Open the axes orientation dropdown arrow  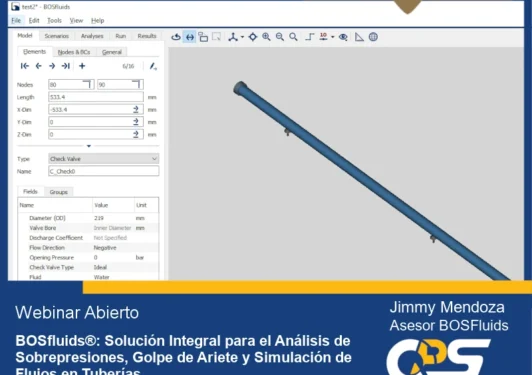pyautogui.click(x=242, y=37)
